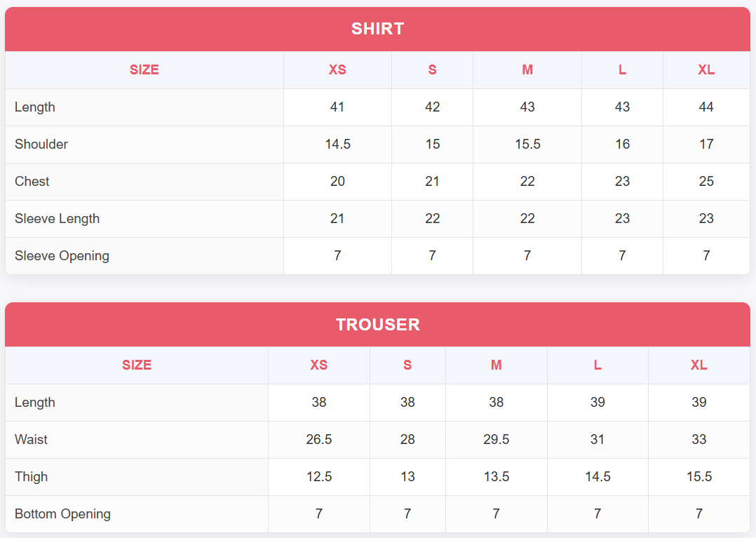
Task: Select the Sleeve Length row label
Action: pos(57,219)
